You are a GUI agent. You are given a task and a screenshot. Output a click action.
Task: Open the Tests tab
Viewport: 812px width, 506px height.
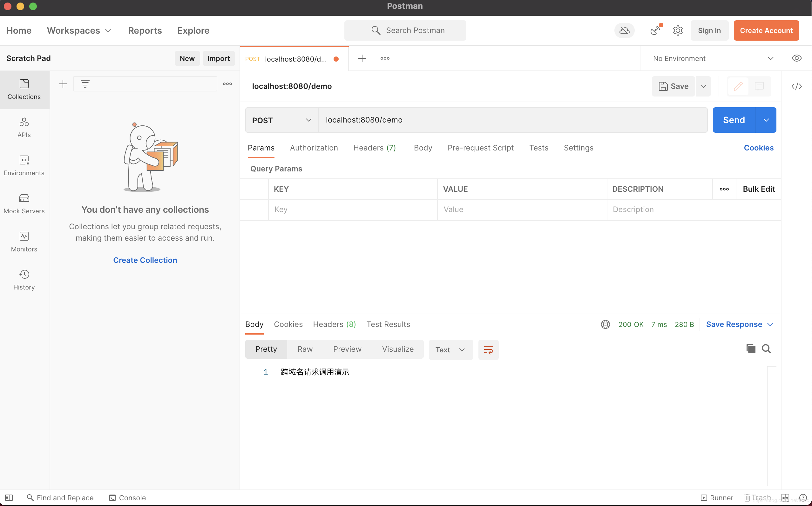point(538,148)
